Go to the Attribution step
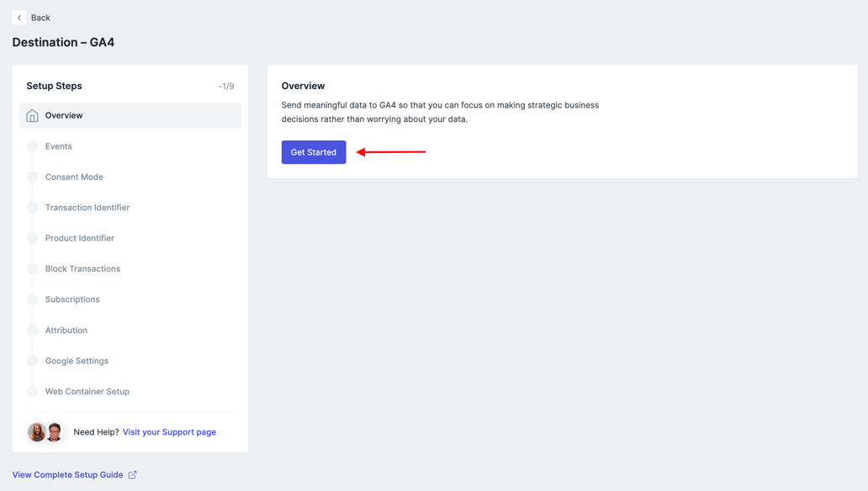This screenshot has width=868, height=491. [x=66, y=330]
